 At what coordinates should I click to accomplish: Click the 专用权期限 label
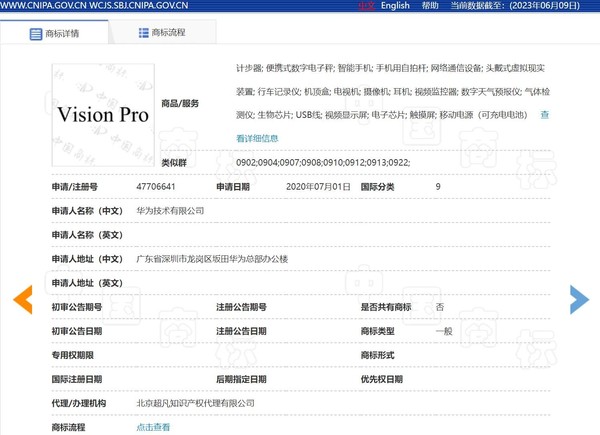point(73,355)
